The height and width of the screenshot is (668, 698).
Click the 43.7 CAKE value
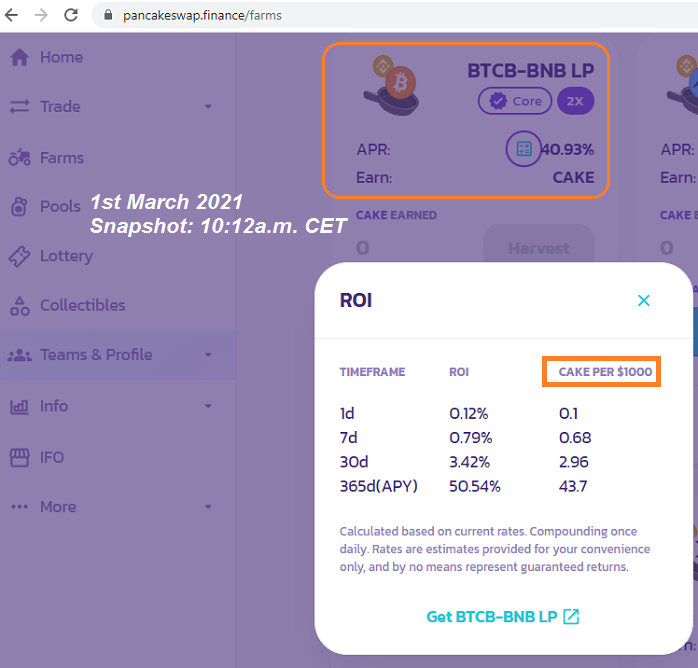[573, 486]
